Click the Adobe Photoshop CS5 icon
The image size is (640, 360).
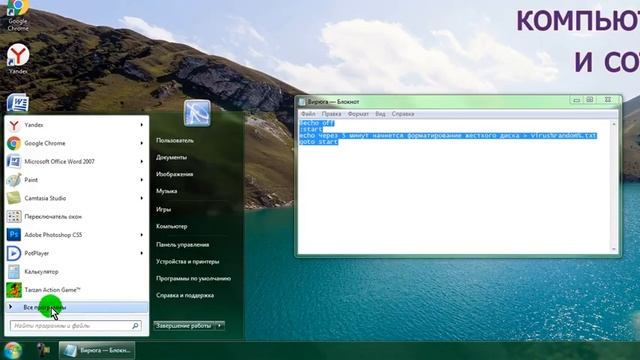(14, 235)
